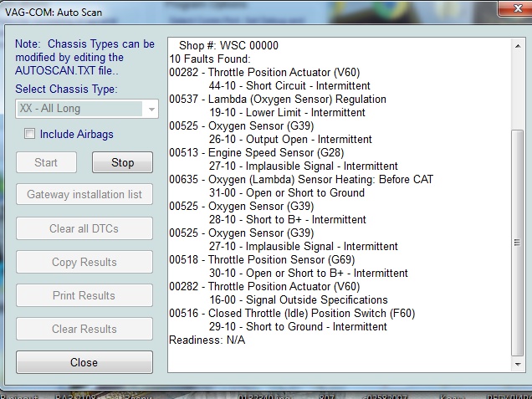Select '00513 - Engine Speed Sensor (G28)' line
This screenshot has width=532, height=399.
pyautogui.click(x=257, y=153)
